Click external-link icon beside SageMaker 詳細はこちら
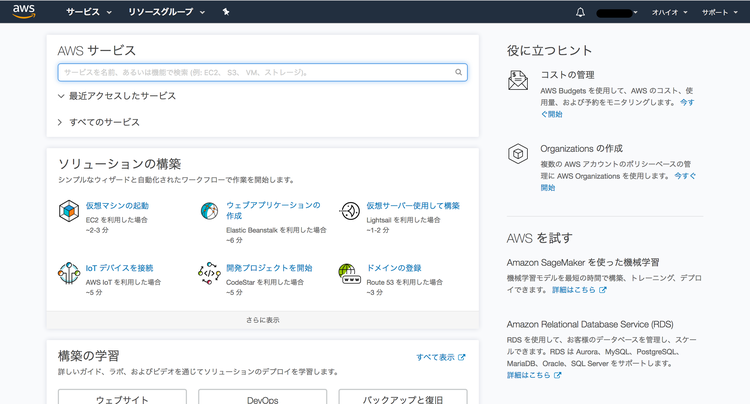Viewport: 750px width, 404px height. pyautogui.click(x=602, y=290)
